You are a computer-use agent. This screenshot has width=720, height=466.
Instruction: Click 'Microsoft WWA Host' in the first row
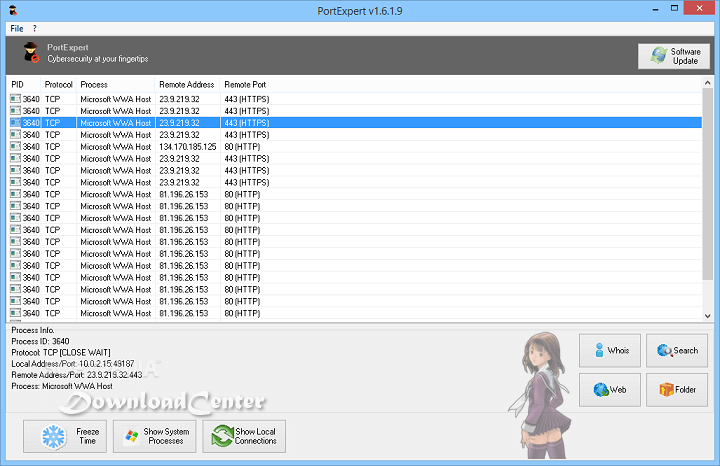[x=116, y=99]
